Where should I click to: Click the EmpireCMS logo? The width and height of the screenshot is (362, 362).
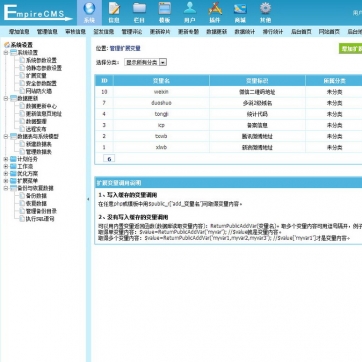click(x=38, y=13)
